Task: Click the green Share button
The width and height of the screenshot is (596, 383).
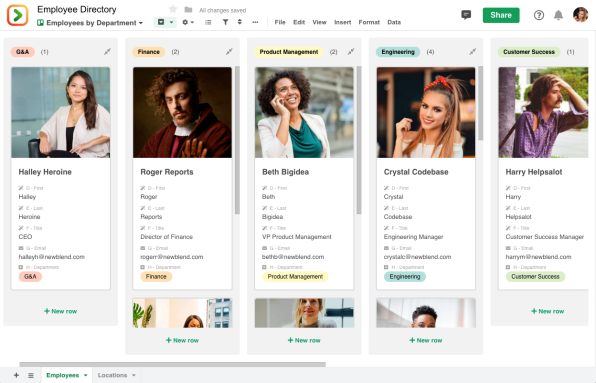Action: point(501,15)
